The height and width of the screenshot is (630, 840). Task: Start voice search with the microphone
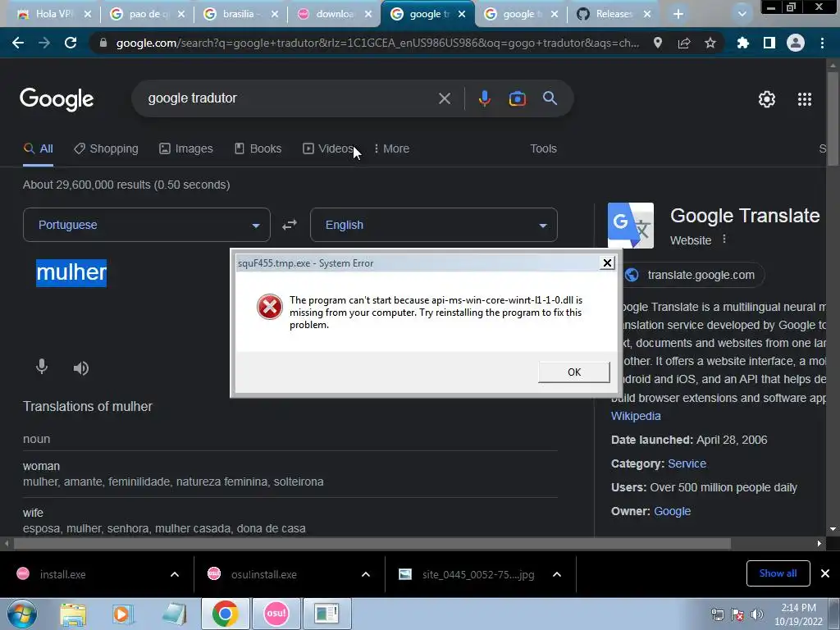[484, 98]
